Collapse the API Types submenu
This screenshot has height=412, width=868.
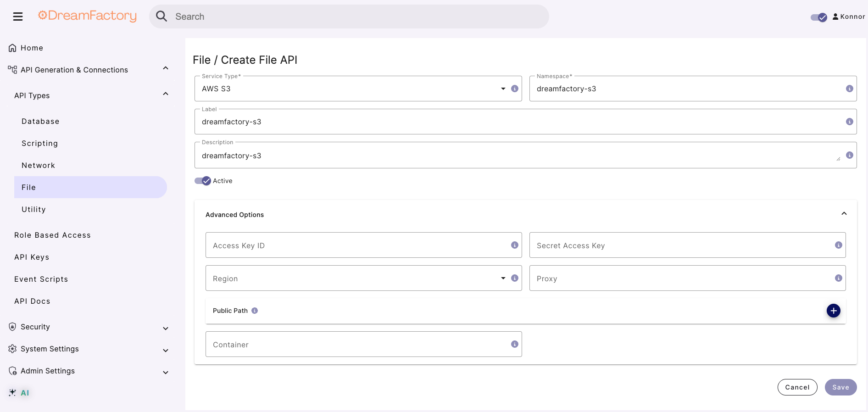point(166,94)
